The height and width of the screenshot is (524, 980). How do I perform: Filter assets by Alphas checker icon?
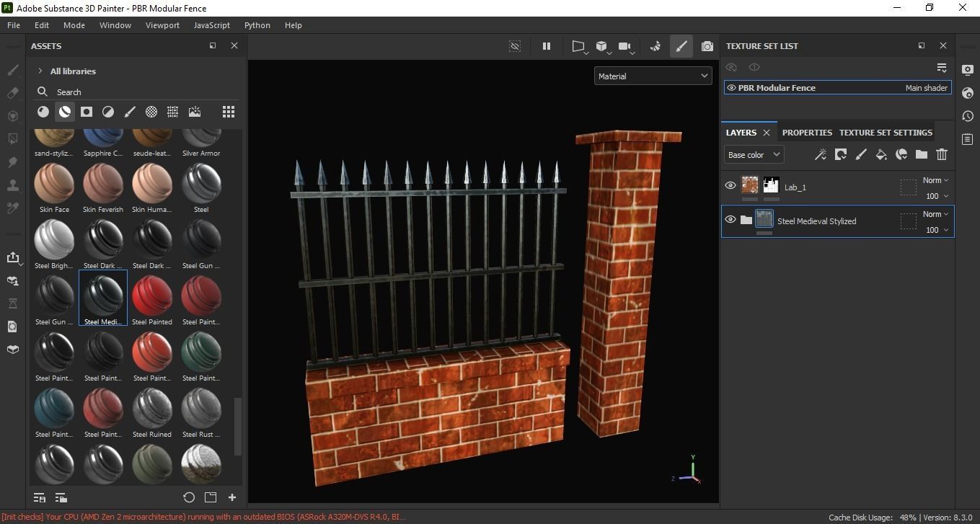click(151, 112)
